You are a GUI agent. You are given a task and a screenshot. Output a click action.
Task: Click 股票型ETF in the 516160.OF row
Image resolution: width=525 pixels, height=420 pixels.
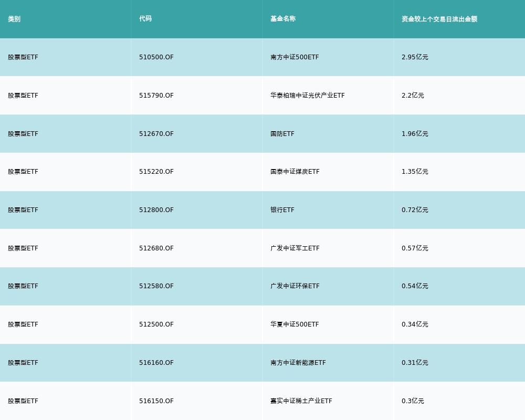(23, 363)
